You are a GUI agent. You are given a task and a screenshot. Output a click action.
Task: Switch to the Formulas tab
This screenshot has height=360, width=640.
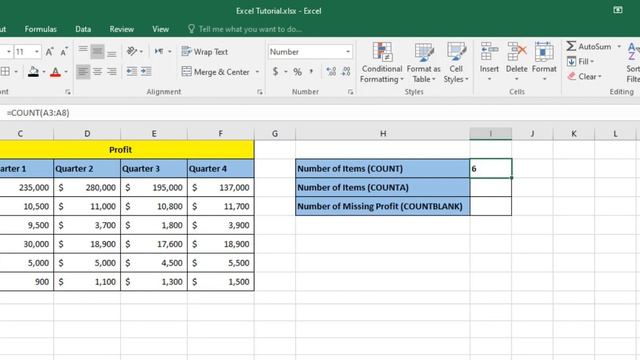pos(40,29)
